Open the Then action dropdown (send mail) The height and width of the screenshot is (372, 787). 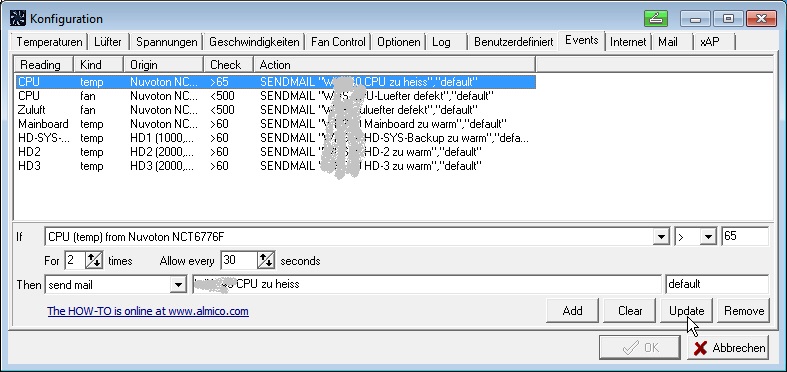click(x=178, y=285)
